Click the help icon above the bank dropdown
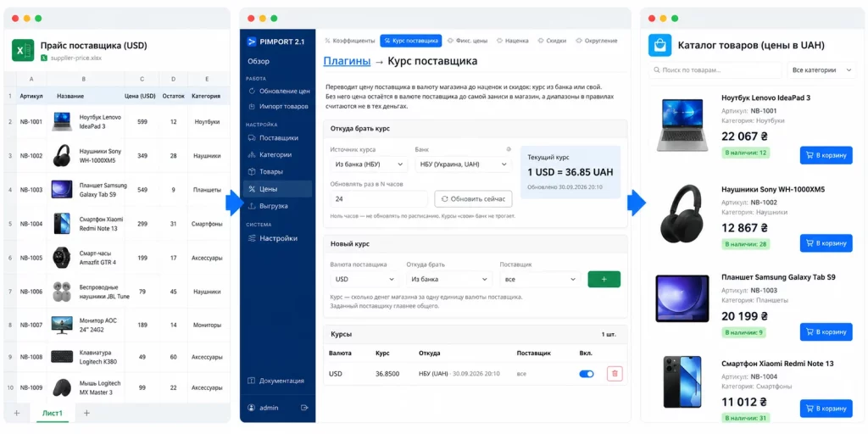 tap(509, 149)
